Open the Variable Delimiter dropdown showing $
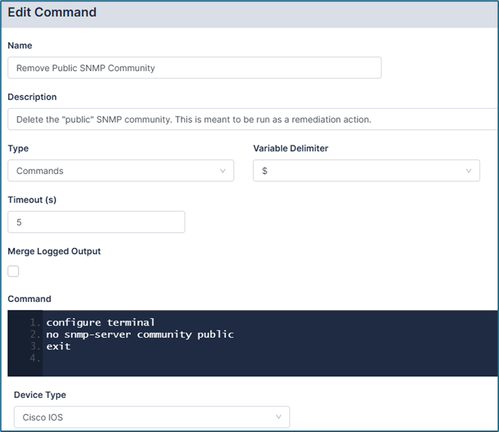Viewport: 499px width, 432px height. tap(366, 171)
